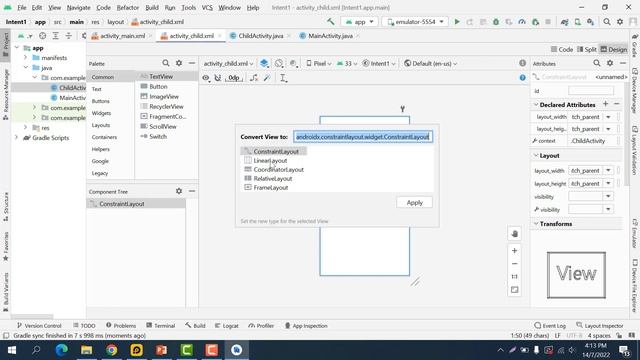Open the Terminal tool window
The height and width of the screenshot is (360, 640).
(x=160, y=326)
